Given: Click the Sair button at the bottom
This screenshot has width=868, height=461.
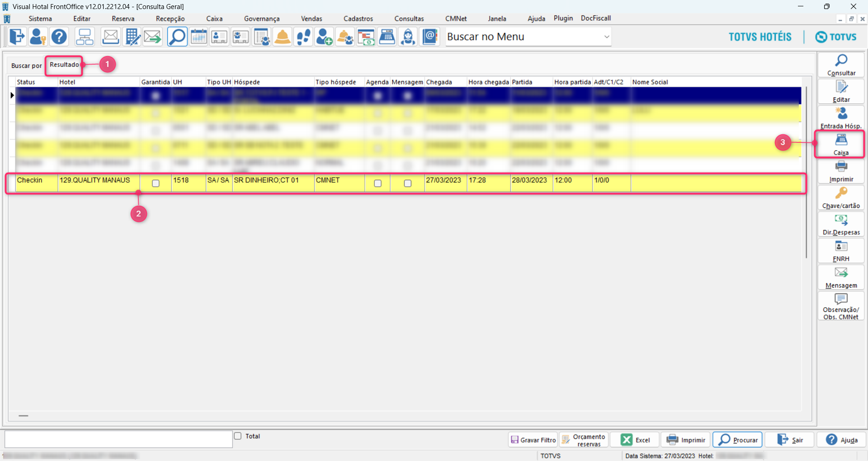Looking at the screenshot, I should pyautogui.click(x=790, y=440).
